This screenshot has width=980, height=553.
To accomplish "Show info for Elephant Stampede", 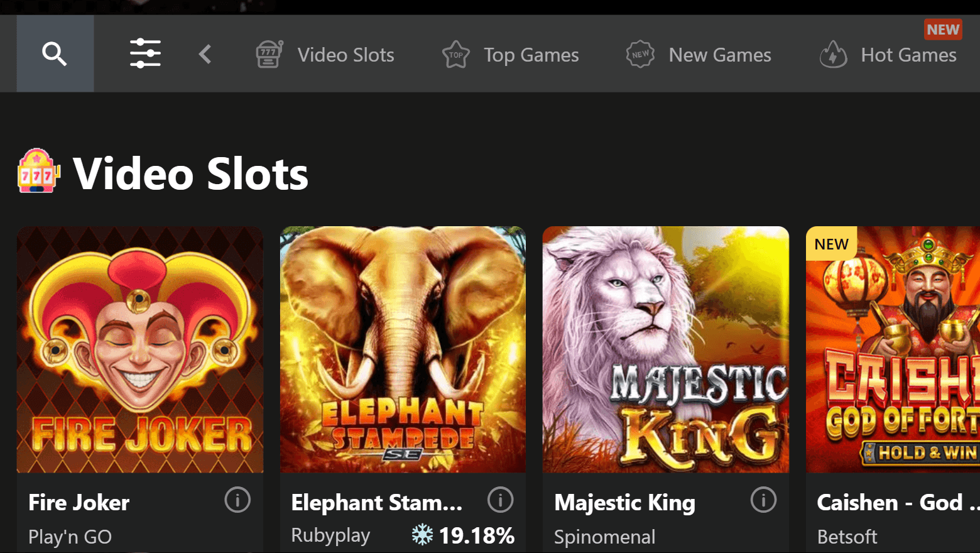I will pos(501,500).
